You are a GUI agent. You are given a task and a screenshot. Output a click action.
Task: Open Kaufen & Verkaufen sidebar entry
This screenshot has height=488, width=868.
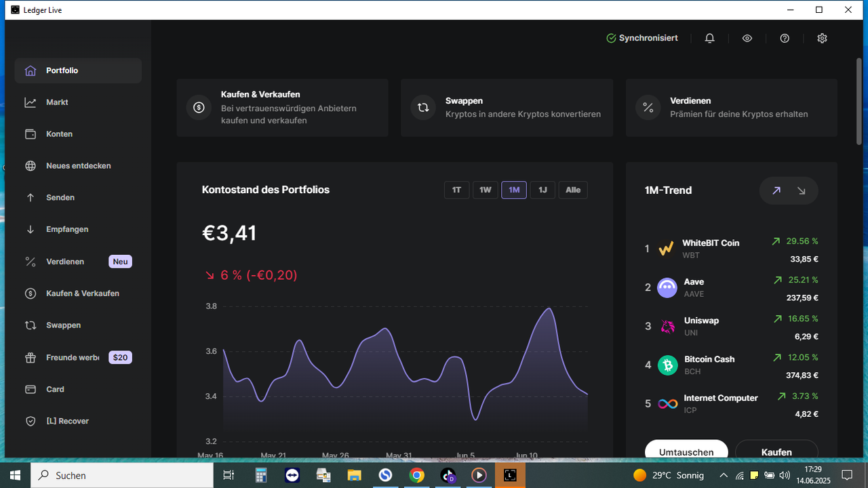(78, 293)
